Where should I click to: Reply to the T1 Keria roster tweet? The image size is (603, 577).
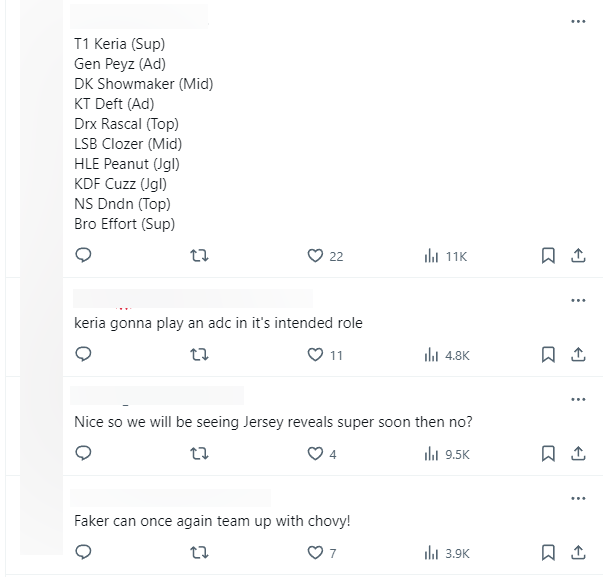[x=84, y=256]
